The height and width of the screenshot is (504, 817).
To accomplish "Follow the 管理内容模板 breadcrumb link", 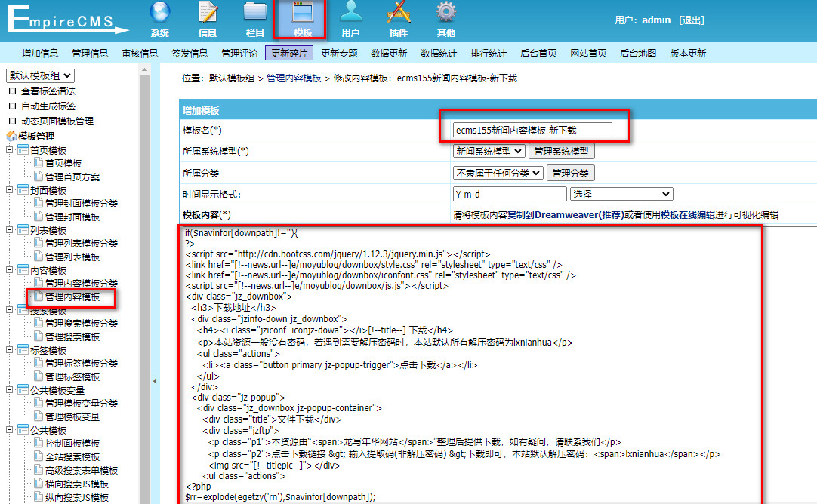I will (x=294, y=78).
